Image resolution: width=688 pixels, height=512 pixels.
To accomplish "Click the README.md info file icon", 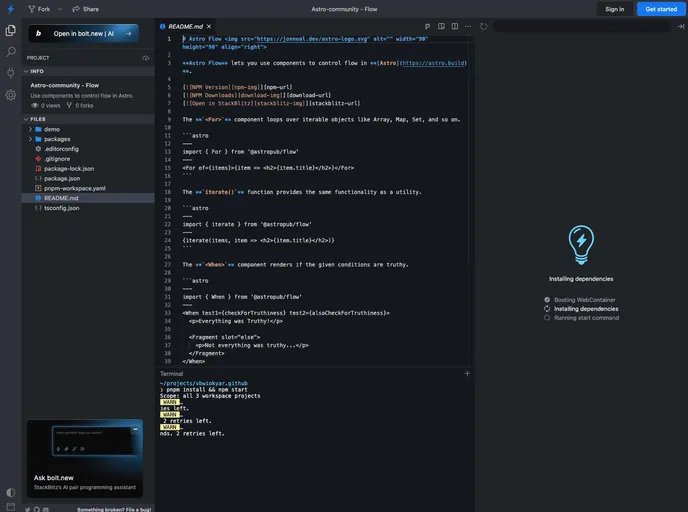I will (x=38, y=198).
